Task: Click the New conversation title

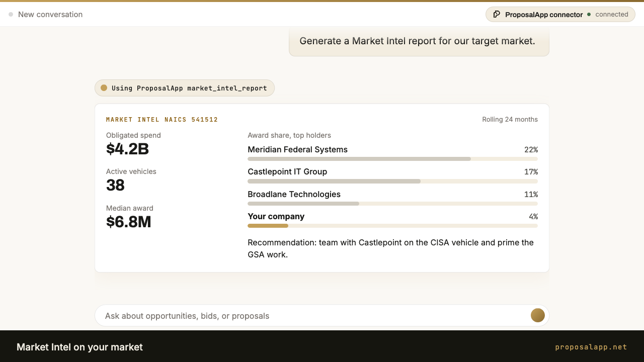Action: (x=50, y=15)
